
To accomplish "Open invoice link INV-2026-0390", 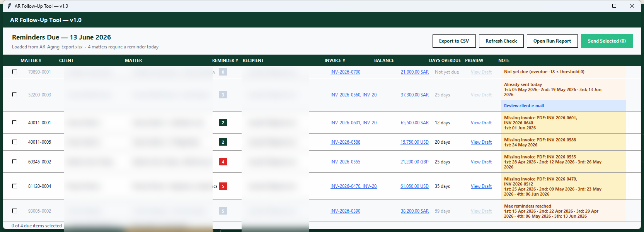I will click(x=345, y=211).
